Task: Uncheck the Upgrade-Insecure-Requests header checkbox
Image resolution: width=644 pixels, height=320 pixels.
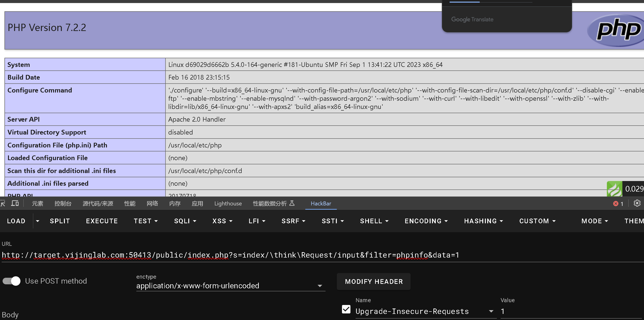Action: [346, 309]
